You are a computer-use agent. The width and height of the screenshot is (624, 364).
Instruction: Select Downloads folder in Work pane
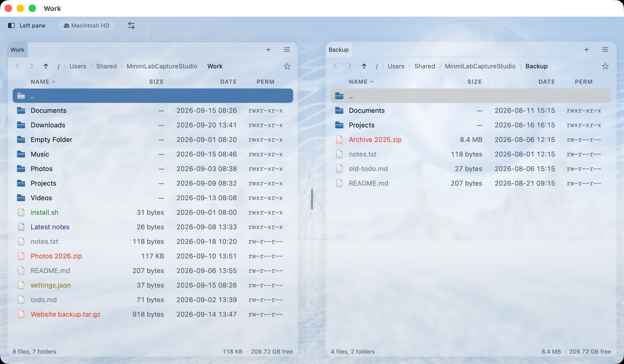point(153,125)
